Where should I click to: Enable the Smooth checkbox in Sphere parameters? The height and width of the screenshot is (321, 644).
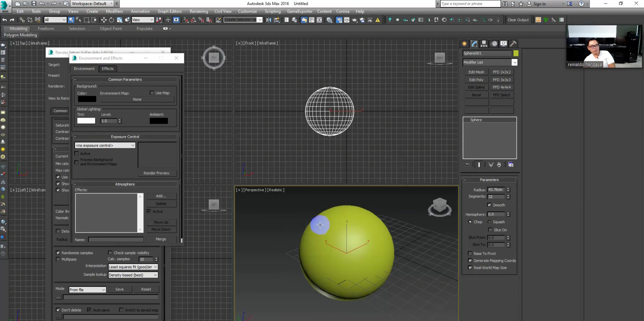(489, 205)
